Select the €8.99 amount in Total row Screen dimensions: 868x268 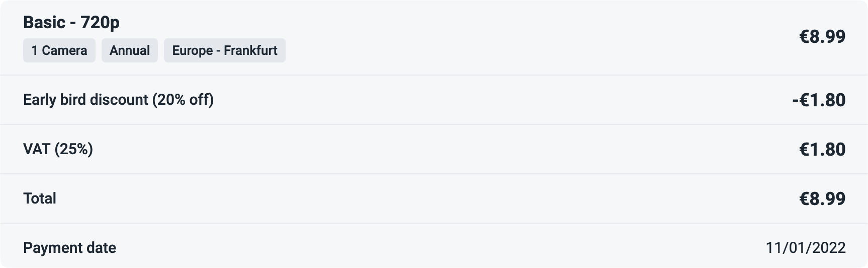tap(822, 198)
